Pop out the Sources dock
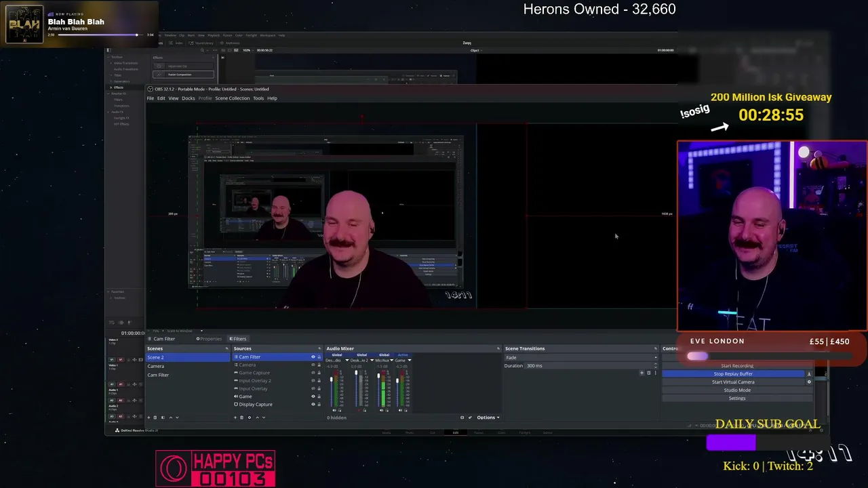 coord(319,349)
